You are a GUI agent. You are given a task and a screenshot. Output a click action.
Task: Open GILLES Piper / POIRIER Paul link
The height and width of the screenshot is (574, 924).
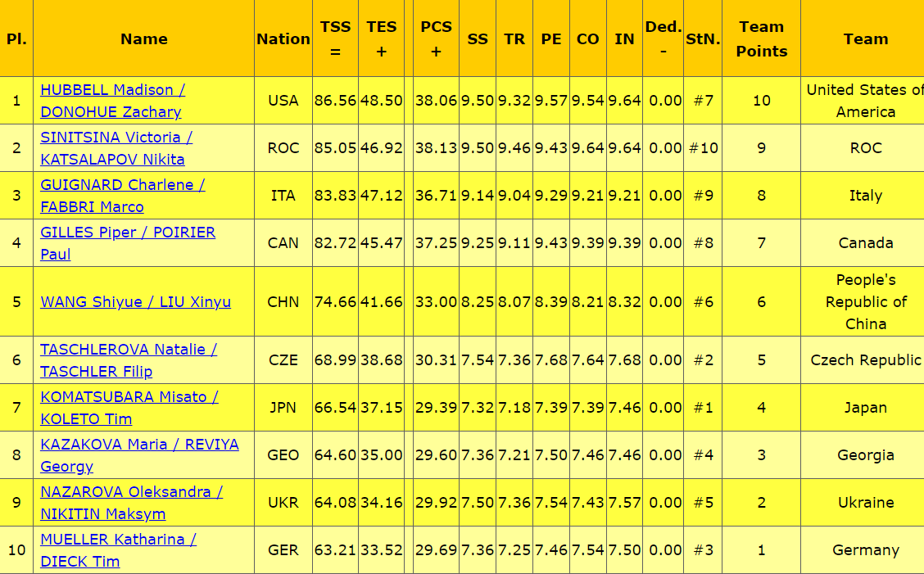[x=128, y=233]
